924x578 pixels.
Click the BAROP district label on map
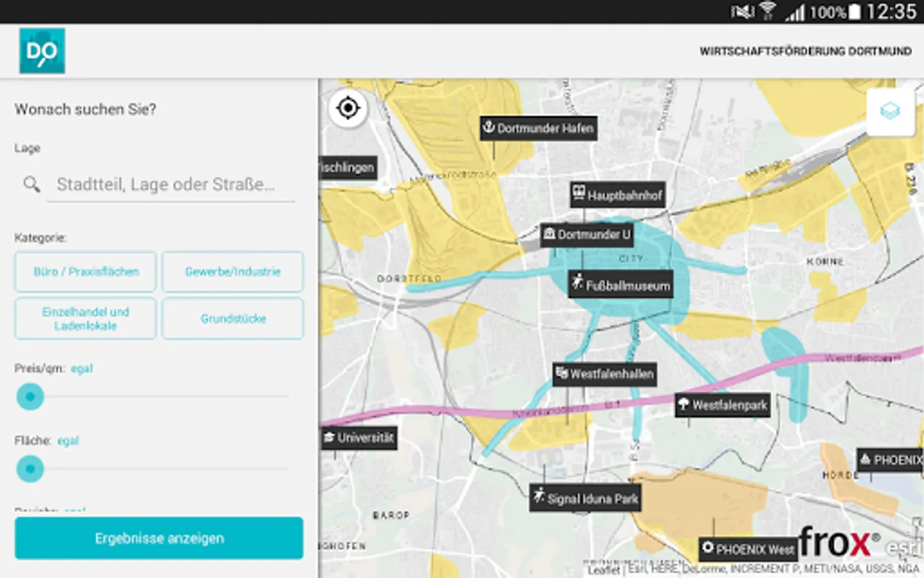[391, 515]
